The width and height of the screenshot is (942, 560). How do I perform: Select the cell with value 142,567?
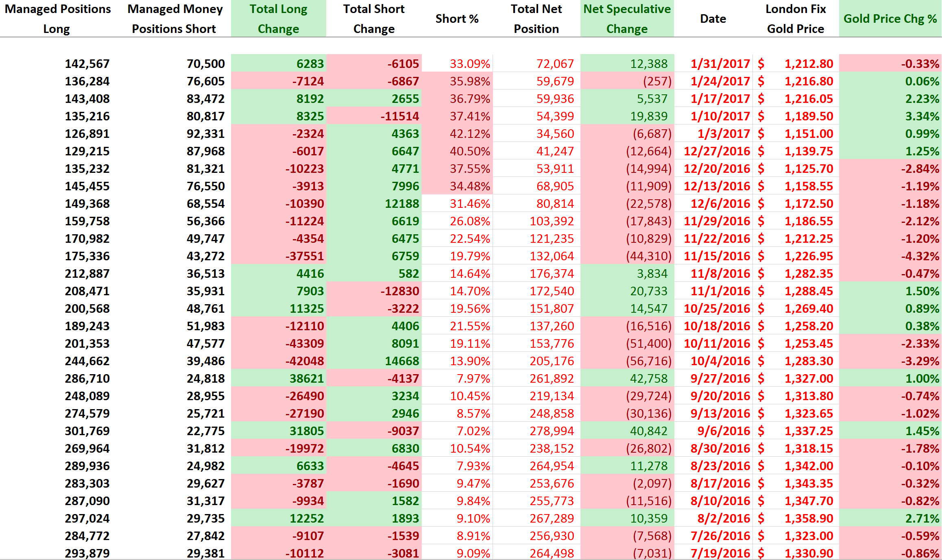pyautogui.click(x=87, y=64)
